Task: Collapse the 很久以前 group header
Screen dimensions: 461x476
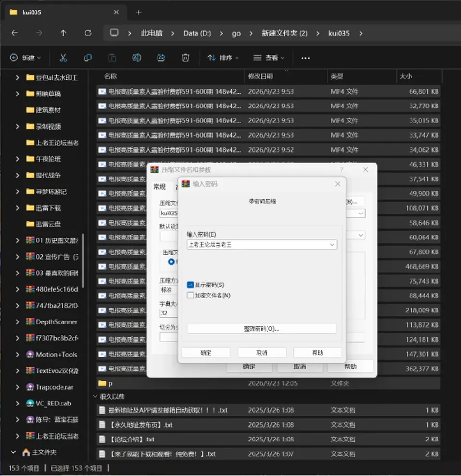Action: click(x=95, y=396)
